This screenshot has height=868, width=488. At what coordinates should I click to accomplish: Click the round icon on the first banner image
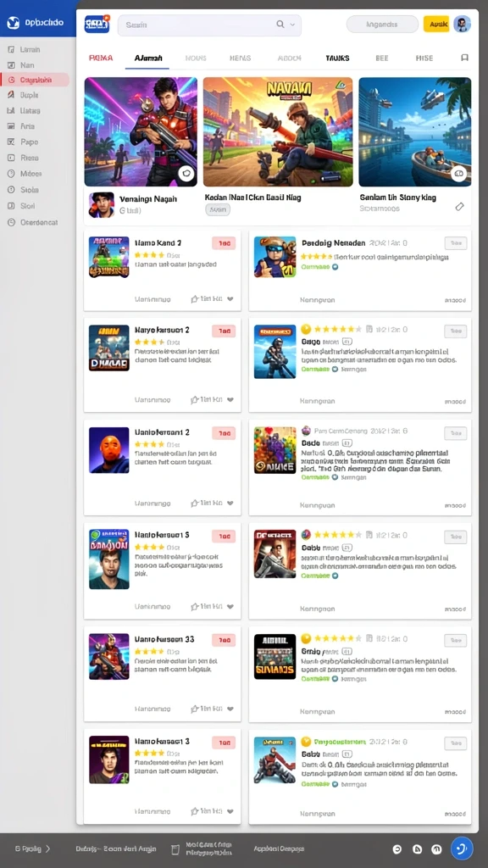pyautogui.click(x=187, y=173)
